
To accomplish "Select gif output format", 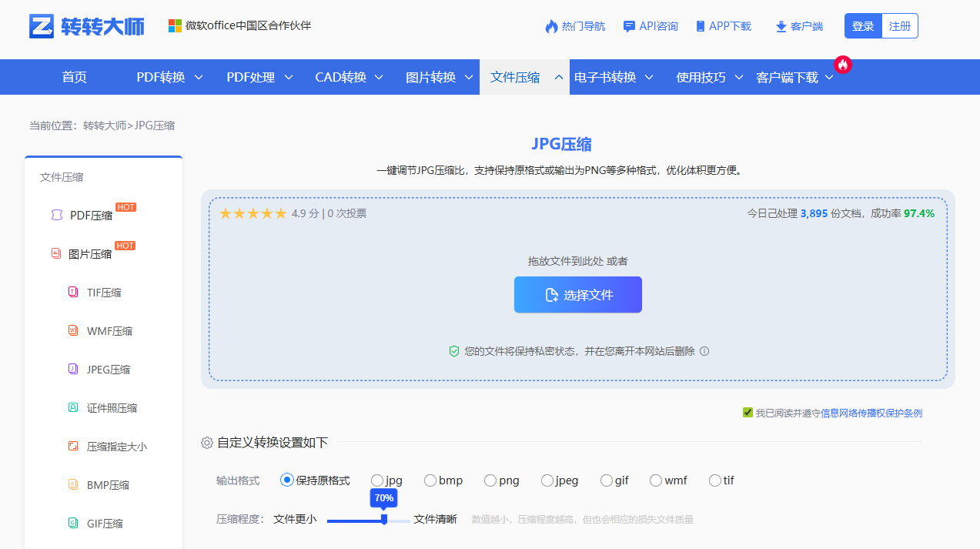I will 607,480.
